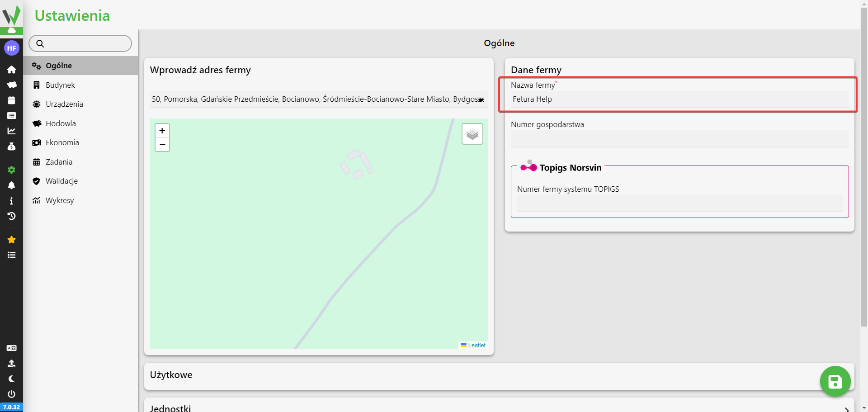This screenshot has width=868, height=412.
Task: Open the money bag icon in the sidebar
Action: click(x=11, y=147)
